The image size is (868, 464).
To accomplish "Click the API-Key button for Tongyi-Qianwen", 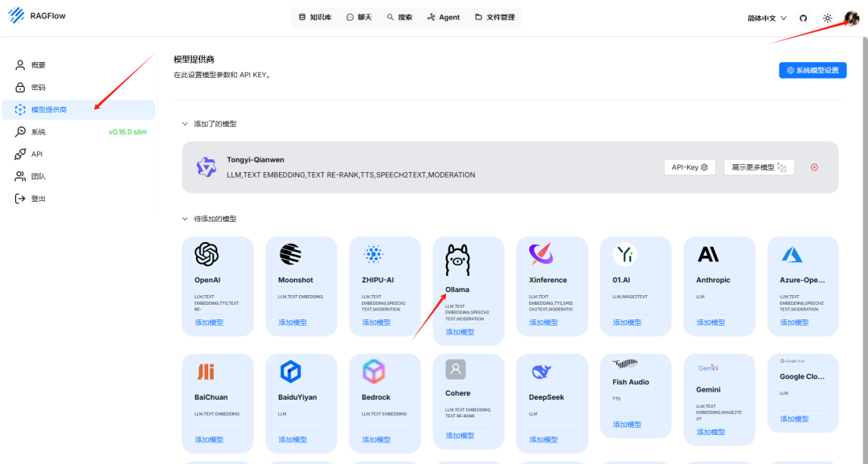I will pos(690,167).
